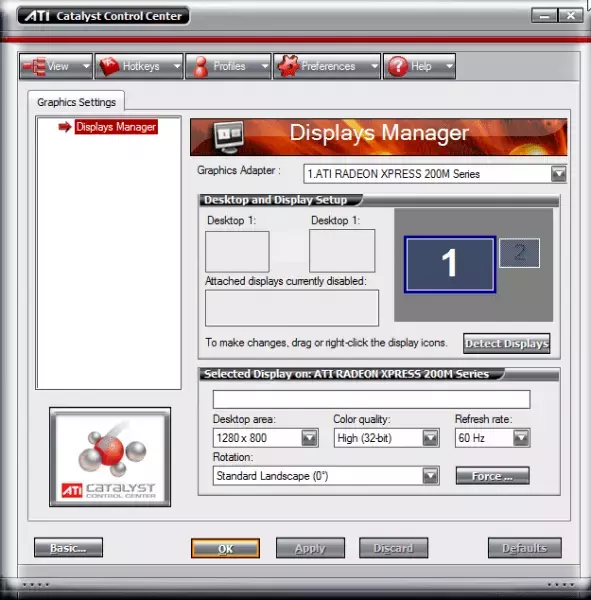The image size is (591, 600).
Task: Select Displays Manager in the tree
Action: pos(116,127)
